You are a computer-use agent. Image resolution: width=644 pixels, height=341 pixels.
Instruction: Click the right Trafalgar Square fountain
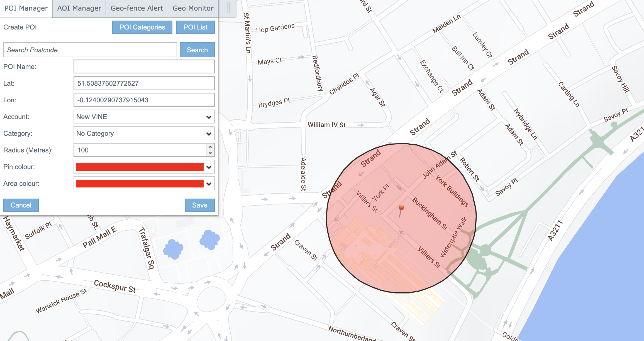tap(209, 239)
